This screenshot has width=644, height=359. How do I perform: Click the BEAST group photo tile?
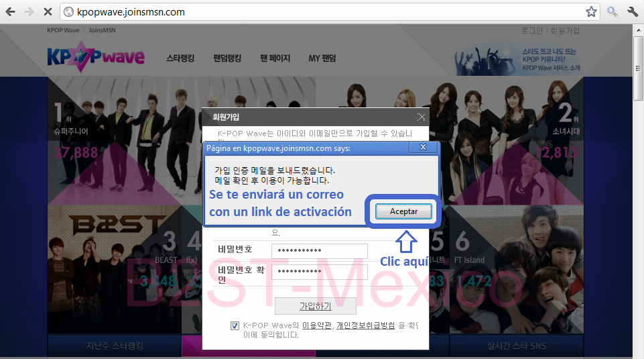click(115, 269)
